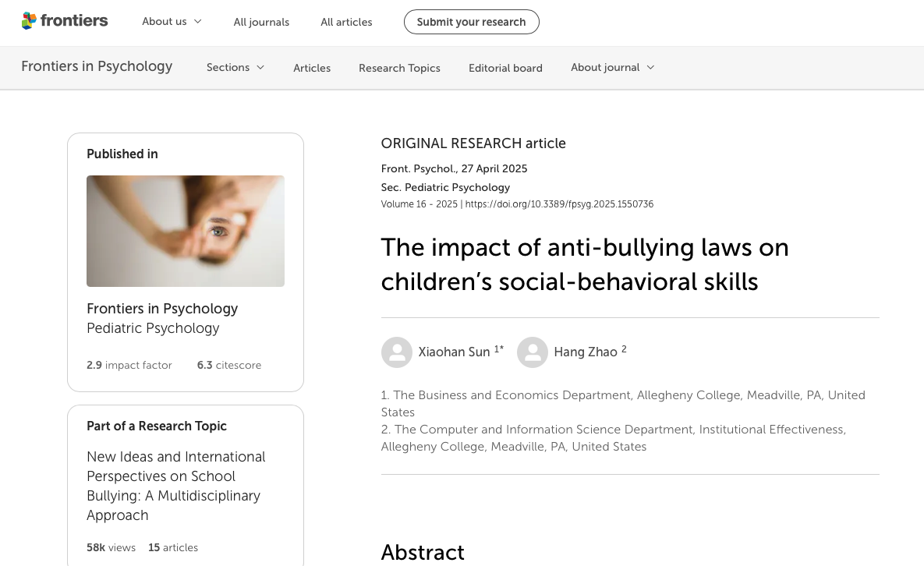Click the Abstract heading
The image size is (924, 566).
coord(423,553)
